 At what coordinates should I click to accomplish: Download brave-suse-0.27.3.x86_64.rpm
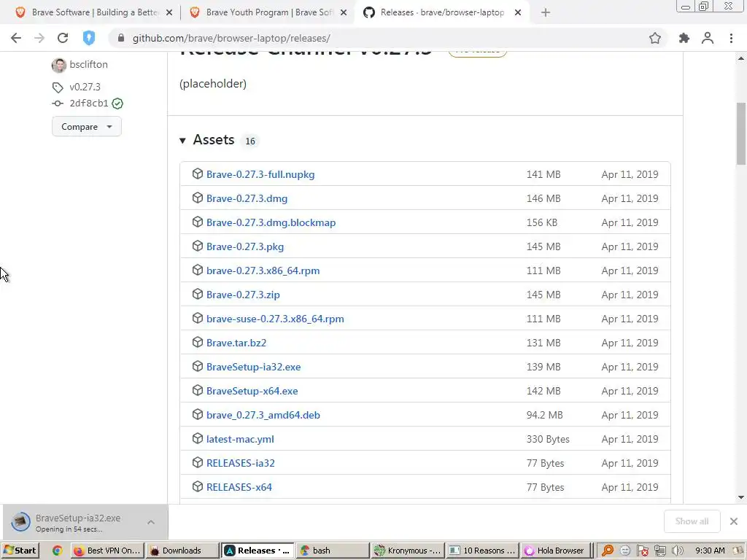pos(275,319)
